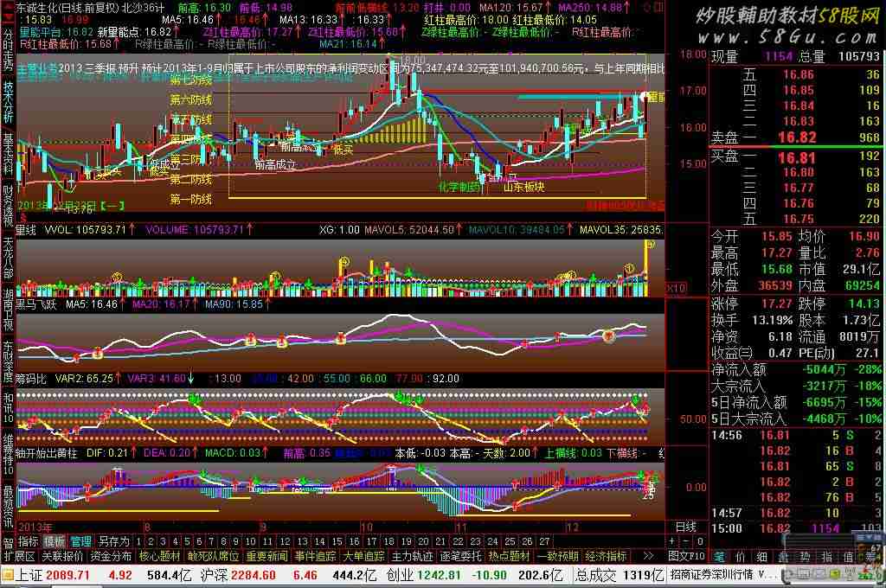Viewport: 886px width, 588px height.
Task: Open the 事件追踪 tab
Action: click(315, 556)
